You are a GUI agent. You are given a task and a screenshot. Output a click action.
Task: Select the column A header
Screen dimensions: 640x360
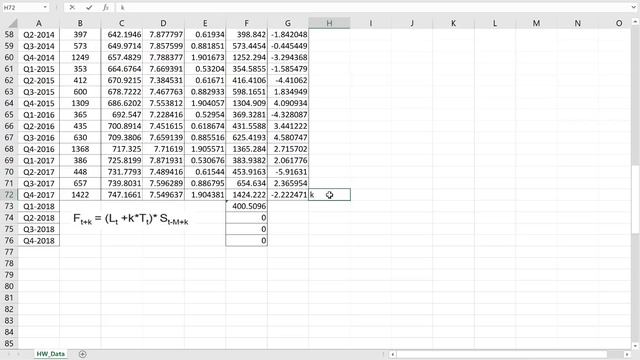tap(39, 23)
